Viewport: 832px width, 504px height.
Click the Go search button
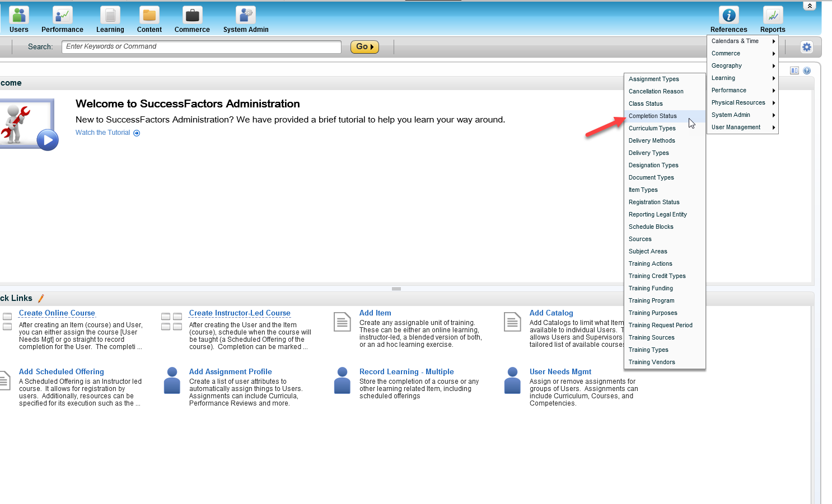[364, 47]
